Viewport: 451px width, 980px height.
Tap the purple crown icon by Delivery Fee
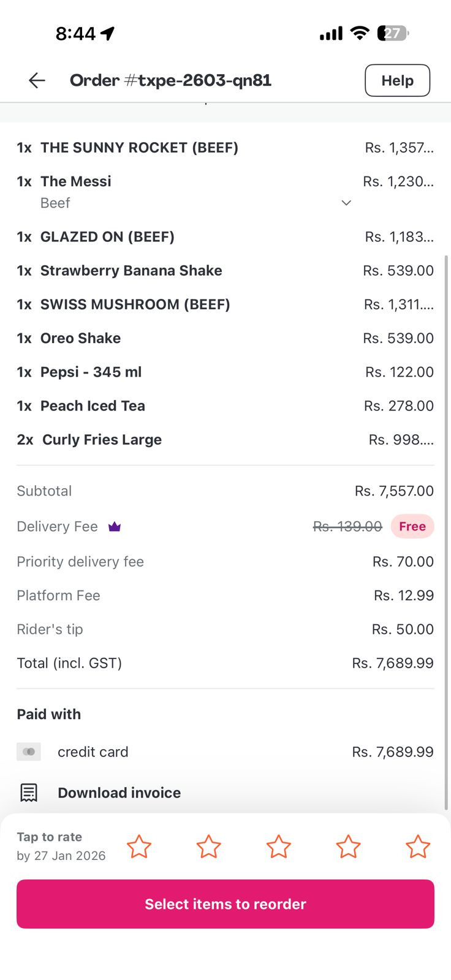click(115, 527)
